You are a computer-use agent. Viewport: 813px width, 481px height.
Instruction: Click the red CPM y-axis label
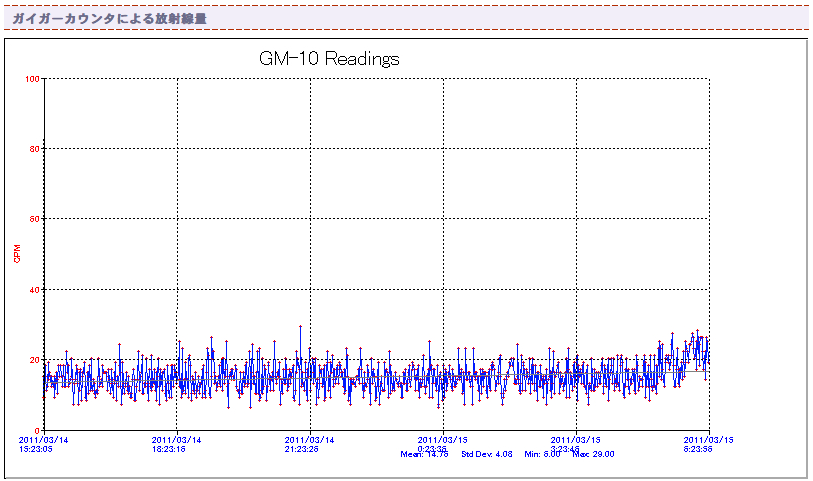pos(17,253)
